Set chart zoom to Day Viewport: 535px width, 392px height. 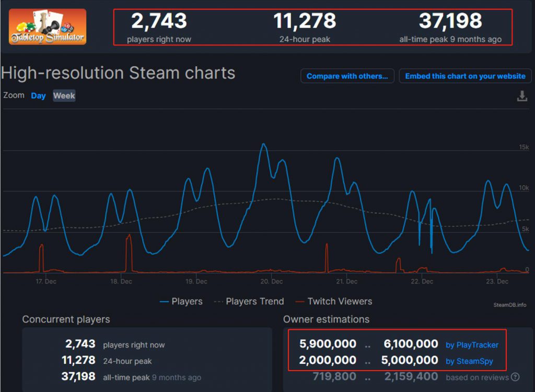[x=38, y=96]
